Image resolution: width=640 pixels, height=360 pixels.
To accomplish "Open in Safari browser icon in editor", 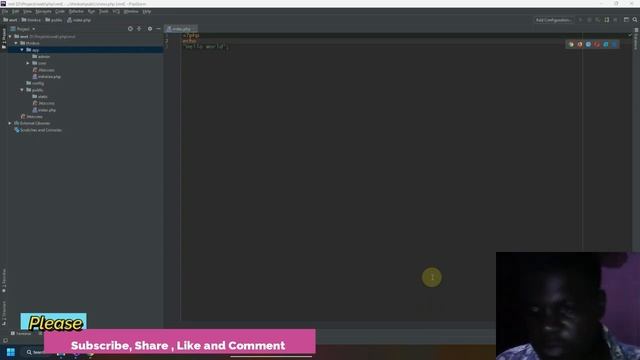I will click(x=588, y=44).
